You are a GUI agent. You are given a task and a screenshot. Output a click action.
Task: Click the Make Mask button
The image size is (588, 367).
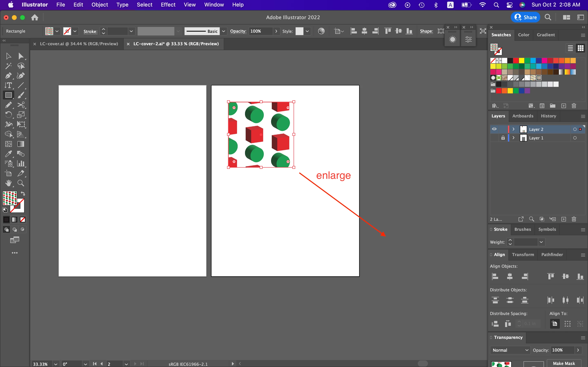point(564,363)
